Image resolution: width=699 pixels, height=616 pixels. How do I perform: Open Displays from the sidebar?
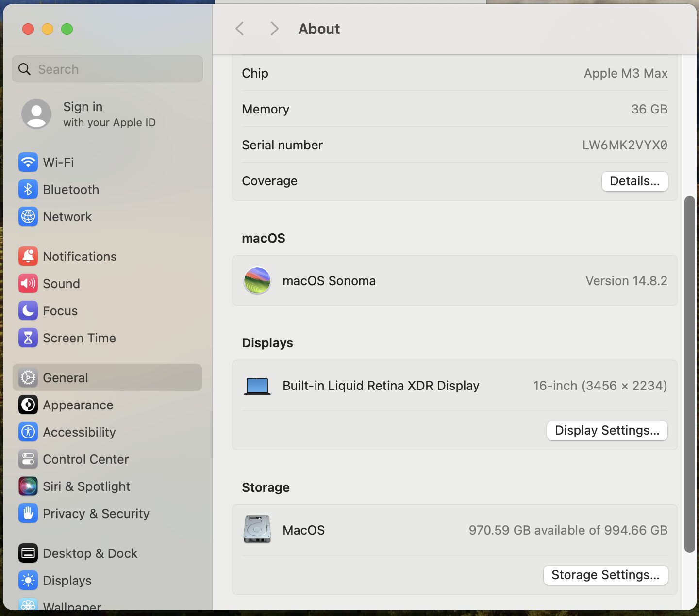(x=67, y=580)
